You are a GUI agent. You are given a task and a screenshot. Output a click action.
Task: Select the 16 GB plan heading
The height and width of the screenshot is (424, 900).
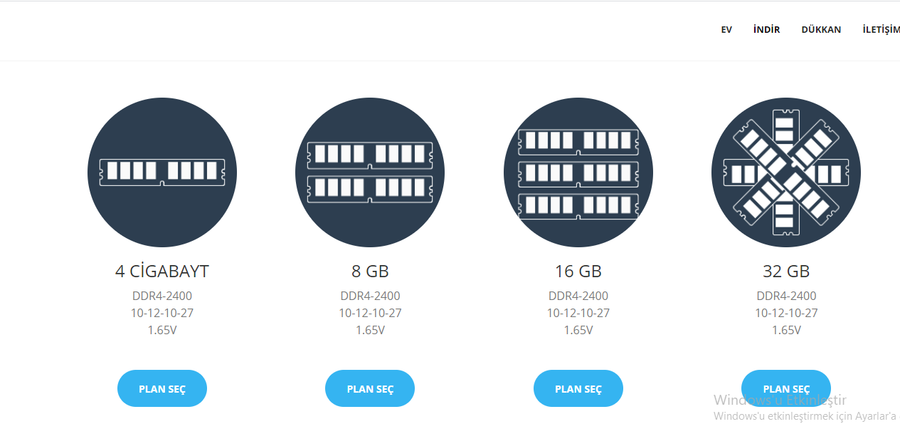point(578,271)
